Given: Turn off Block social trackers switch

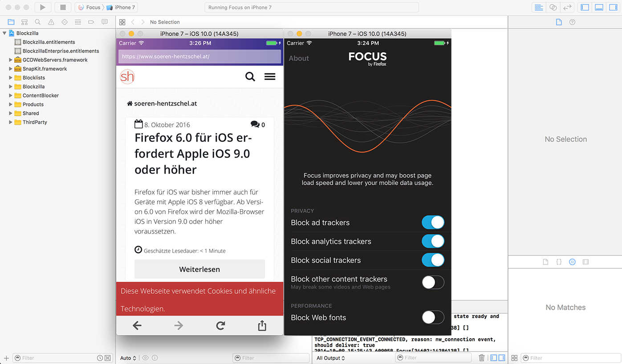Looking at the screenshot, I should click(433, 260).
